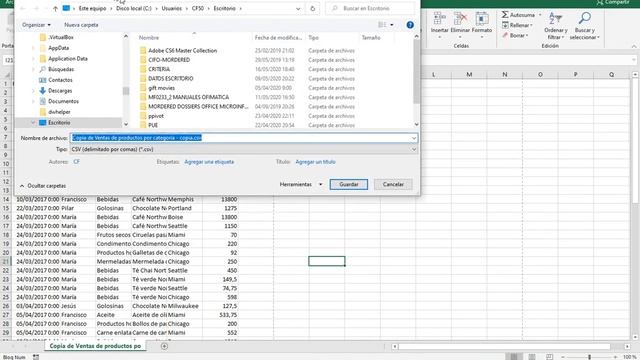Screen dimensions: 640x360
Task: Expand the file name history dropdown arrow
Action: click(x=414, y=138)
